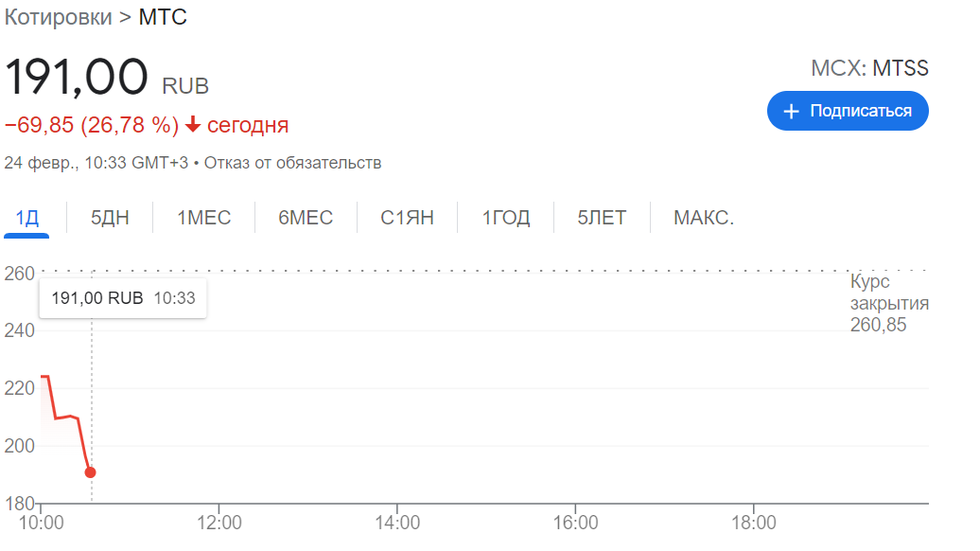The image size is (980, 551).
Task: Click the 14:00 time axis label
Action: point(397,523)
